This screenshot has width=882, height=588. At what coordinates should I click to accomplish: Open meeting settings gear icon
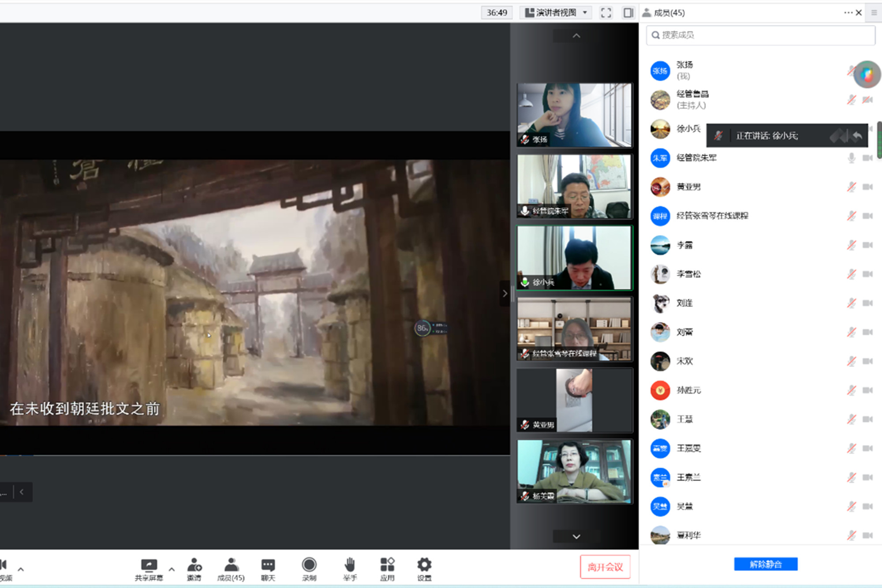click(x=424, y=565)
